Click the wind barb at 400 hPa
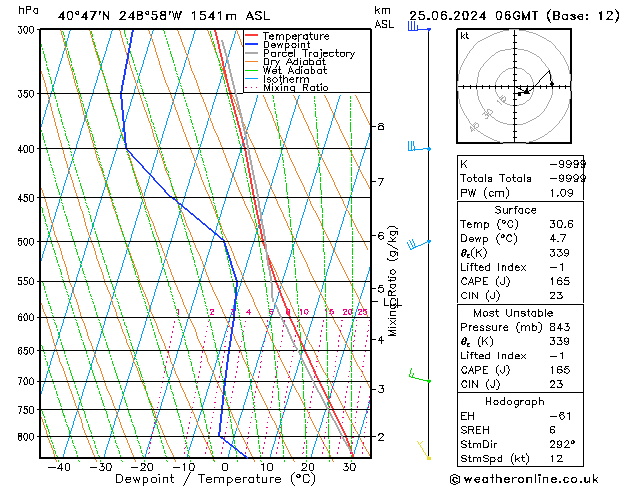This screenshot has height=486, width=629. [414, 147]
